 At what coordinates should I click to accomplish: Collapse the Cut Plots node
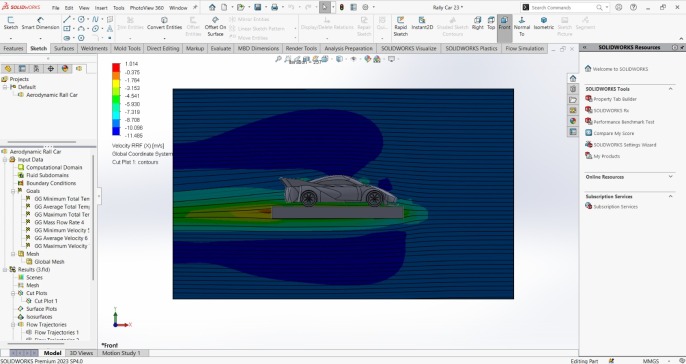[14, 293]
